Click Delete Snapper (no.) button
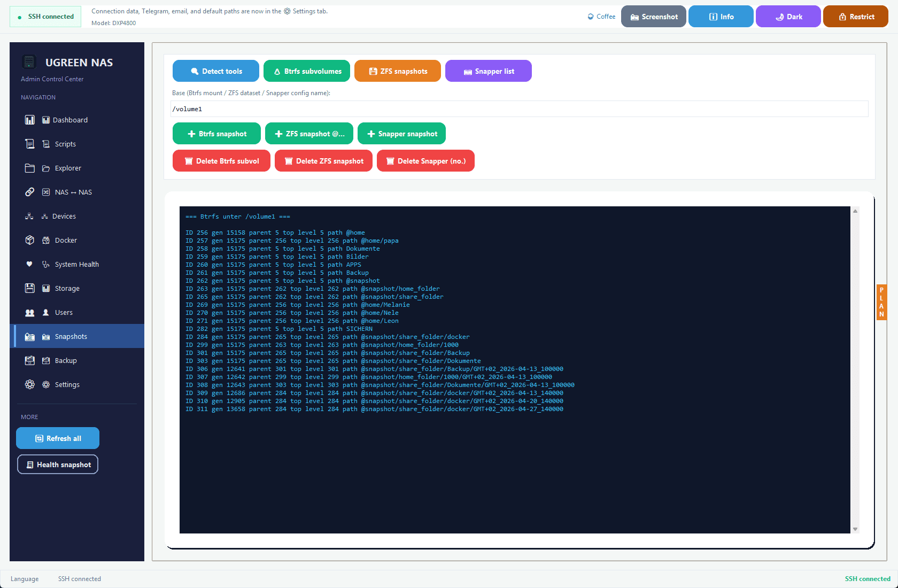Viewport: 898px width, 588px height. click(x=425, y=161)
